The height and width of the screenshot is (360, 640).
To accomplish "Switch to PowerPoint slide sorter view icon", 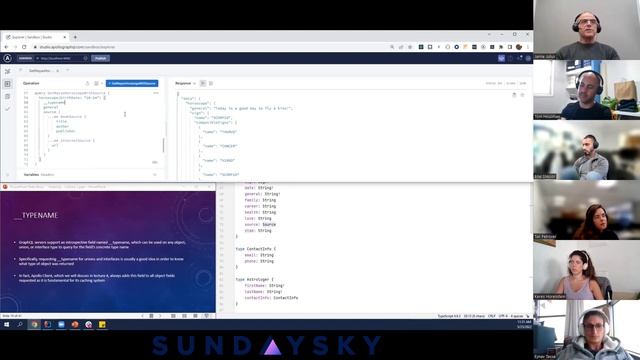I will coord(184,316).
